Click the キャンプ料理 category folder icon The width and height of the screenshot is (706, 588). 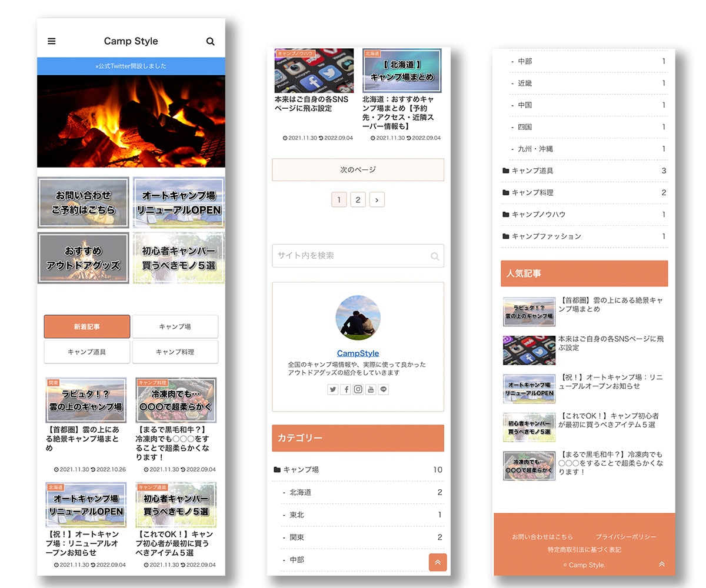coord(506,192)
